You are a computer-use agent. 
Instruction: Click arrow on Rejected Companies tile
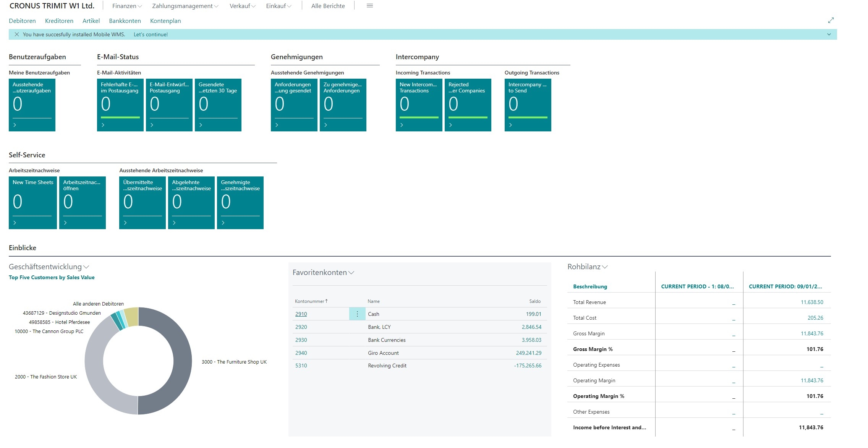pos(451,125)
